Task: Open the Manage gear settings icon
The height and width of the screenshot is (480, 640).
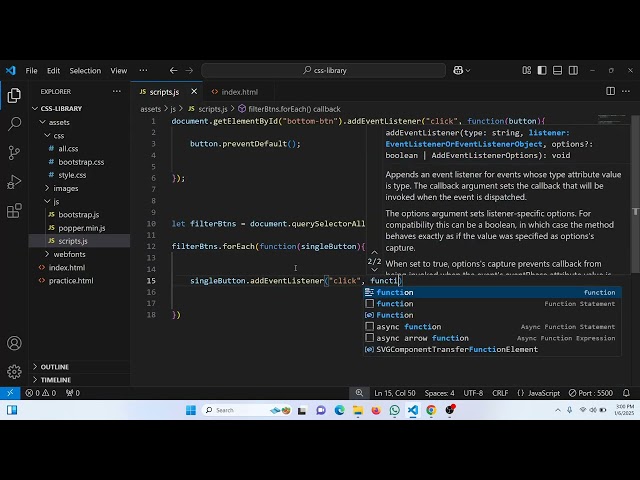Action: (x=14, y=372)
